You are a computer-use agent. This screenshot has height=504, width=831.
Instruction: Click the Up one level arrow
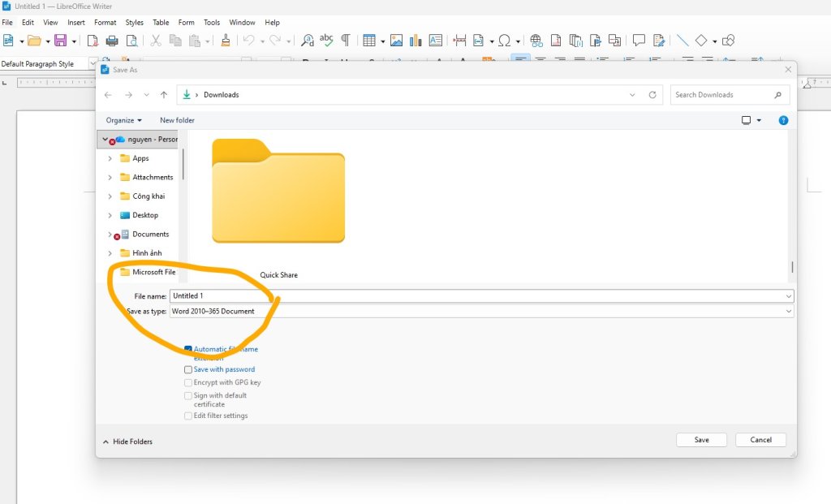(164, 95)
